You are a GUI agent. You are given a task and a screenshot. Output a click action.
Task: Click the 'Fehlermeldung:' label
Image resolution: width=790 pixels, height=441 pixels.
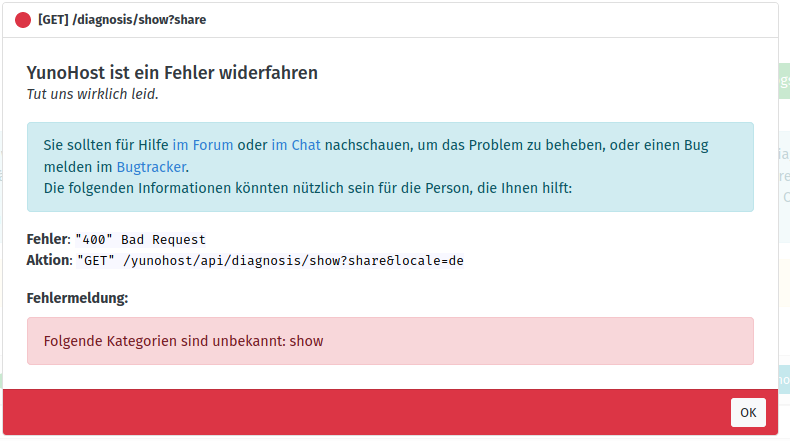coord(78,298)
